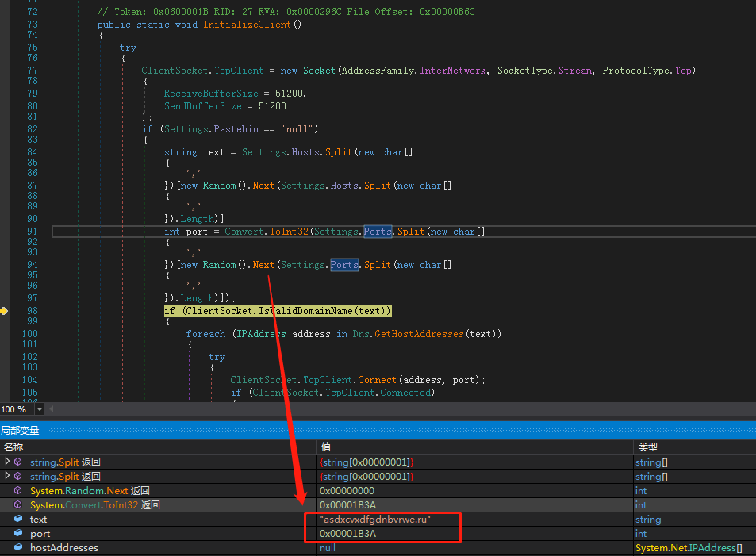This screenshot has width=756, height=556.
Task: Select the "asdxcvxdfgdnbvrwe.ru" value cell
Action: pos(375,520)
